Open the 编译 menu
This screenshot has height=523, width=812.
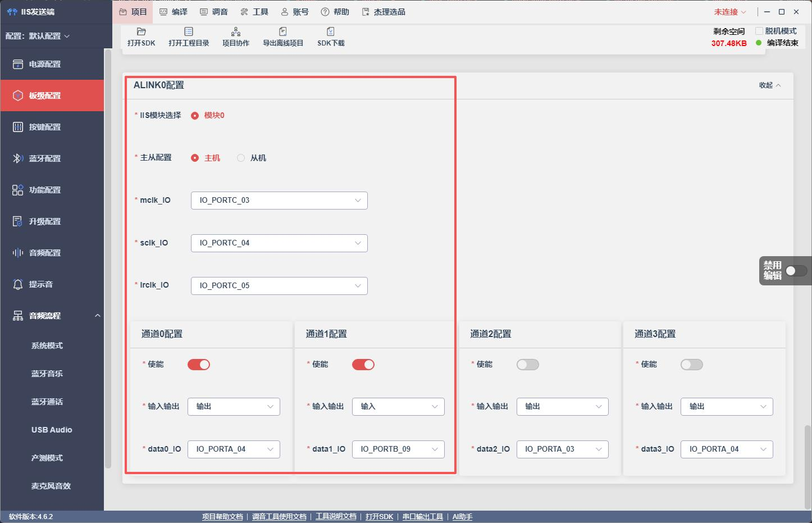(x=174, y=12)
